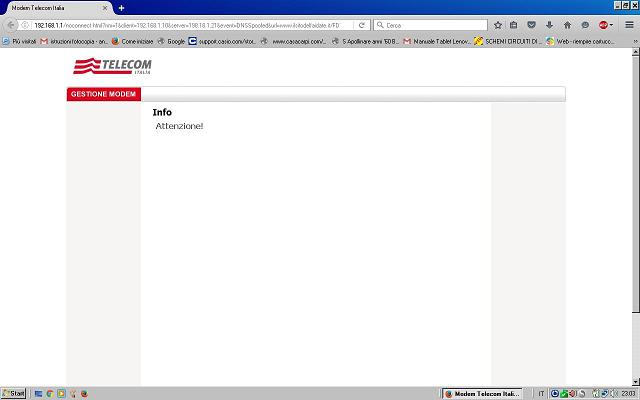This screenshot has height=400, width=640.
Task: Open the Firefox hamburger menu
Action: click(x=628, y=25)
